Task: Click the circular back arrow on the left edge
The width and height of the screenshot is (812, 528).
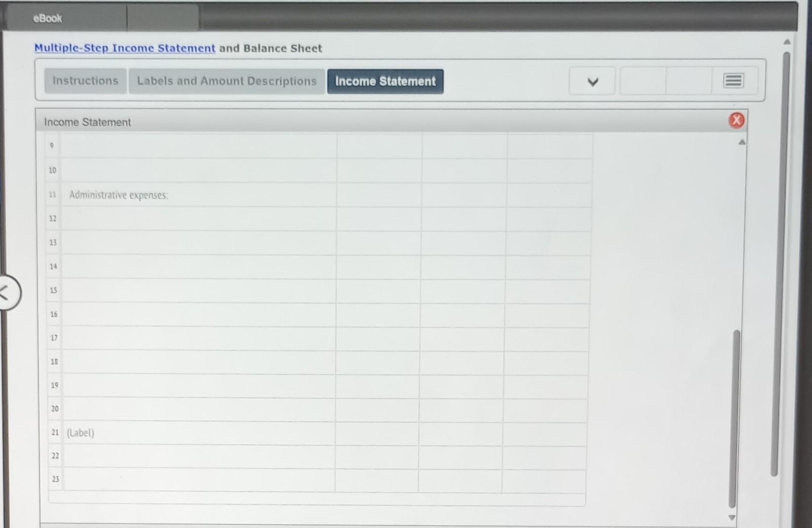Action: [x=6, y=293]
